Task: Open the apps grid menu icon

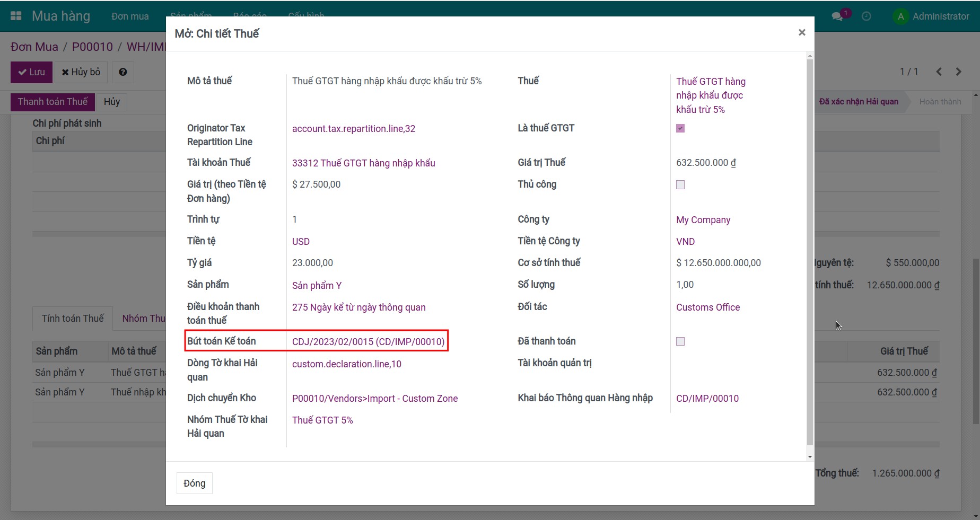Action: pyautogui.click(x=16, y=16)
